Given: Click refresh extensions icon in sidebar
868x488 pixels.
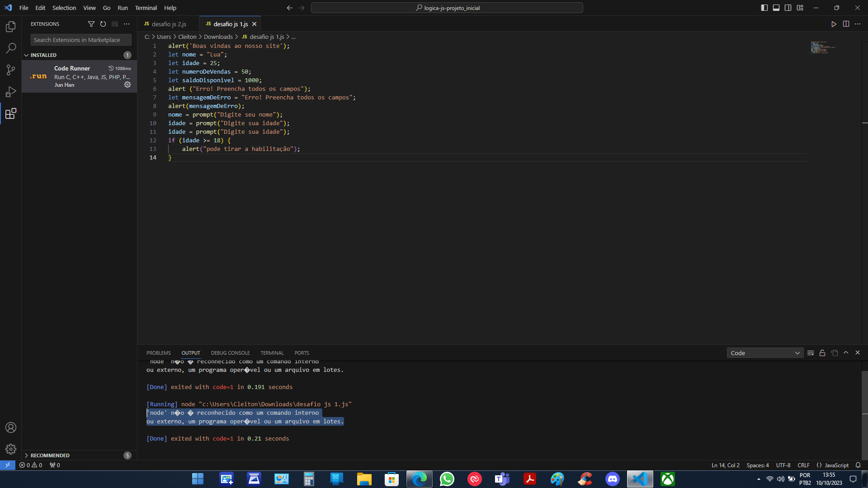Looking at the screenshot, I should pyautogui.click(x=103, y=24).
